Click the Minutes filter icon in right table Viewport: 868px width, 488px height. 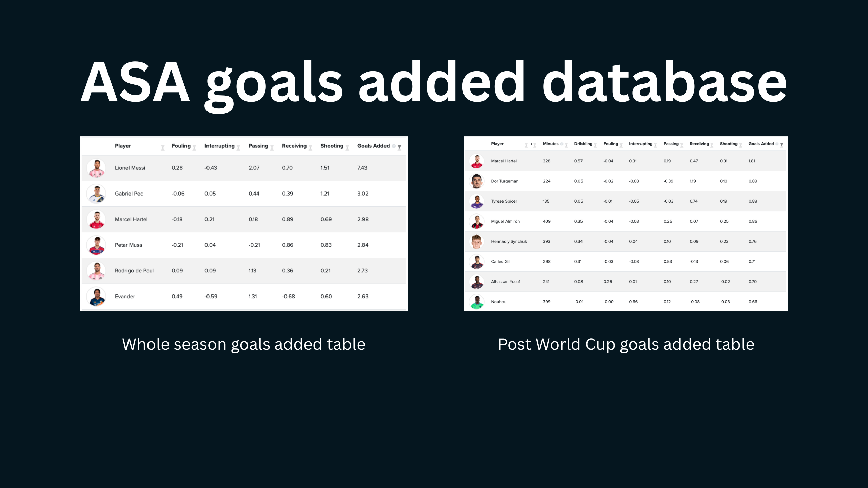pos(566,145)
